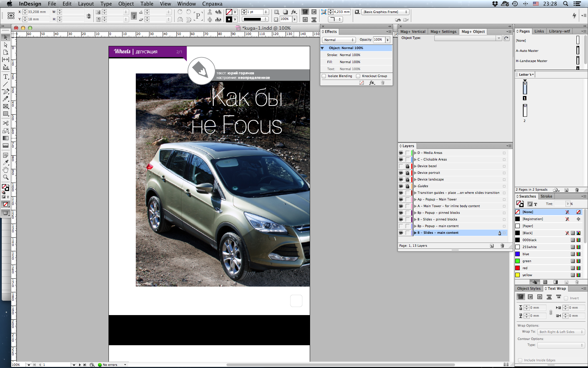Open the Object menu
This screenshot has width=588, height=368.
tap(126, 4)
